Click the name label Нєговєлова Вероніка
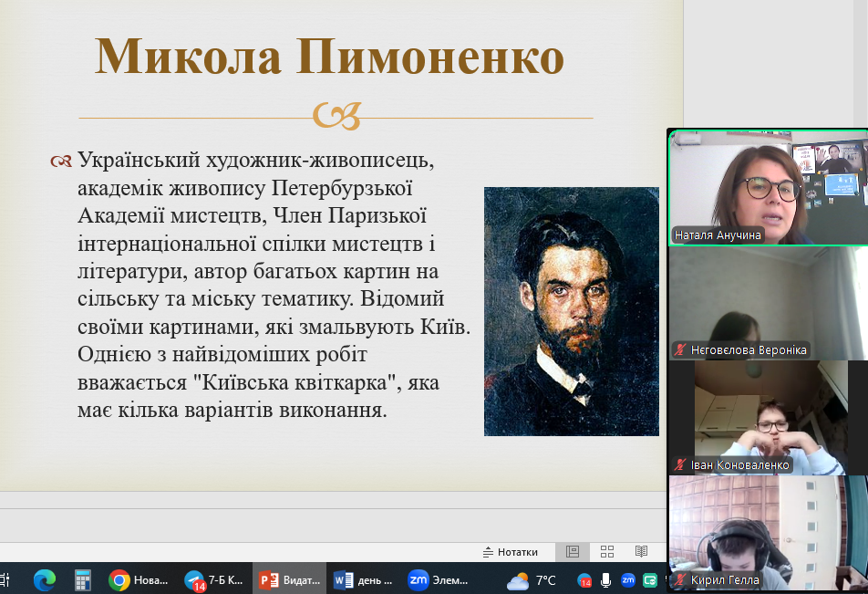Screen dimensions: 868x594 (x=749, y=350)
